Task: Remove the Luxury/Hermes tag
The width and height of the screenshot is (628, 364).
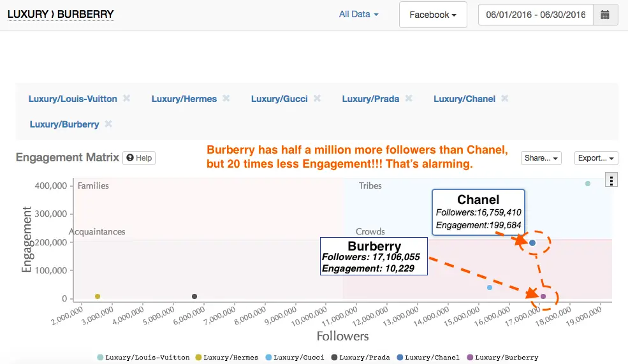Action: 226,98
